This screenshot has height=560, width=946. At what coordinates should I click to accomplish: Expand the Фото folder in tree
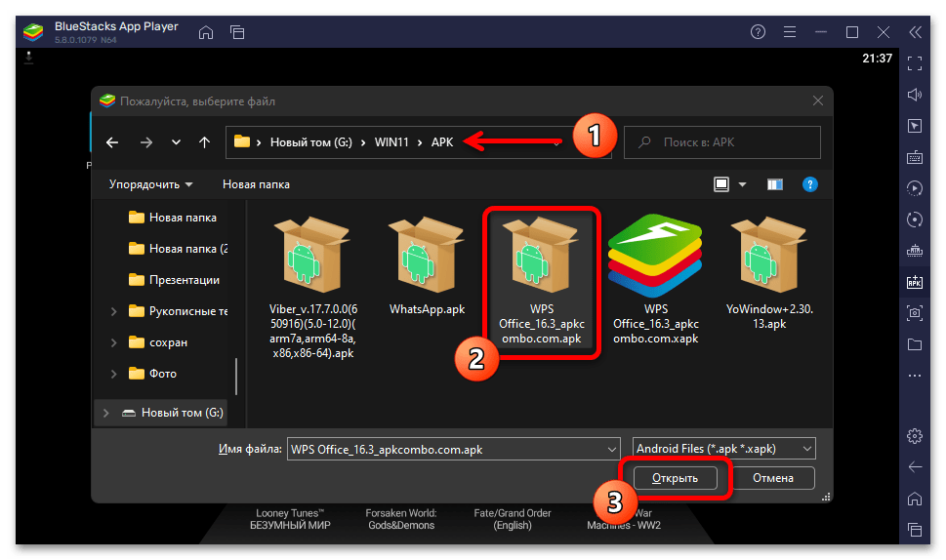(113, 374)
